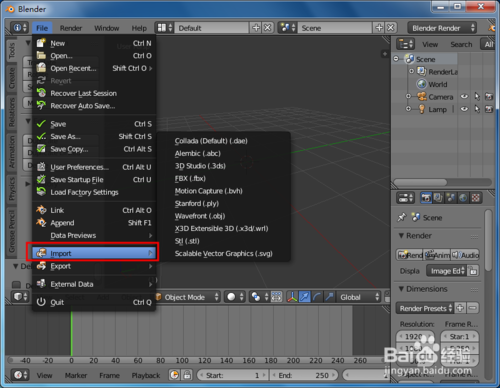Add a new screen layout plus
Image resolution: width=500 pixels, height=388 pixels.
(x=256, y=28)
